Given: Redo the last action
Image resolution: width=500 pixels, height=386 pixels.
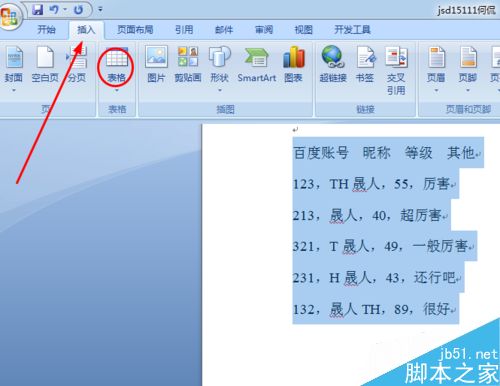Looking at the screenshot, I should click(x=78, y=9).
